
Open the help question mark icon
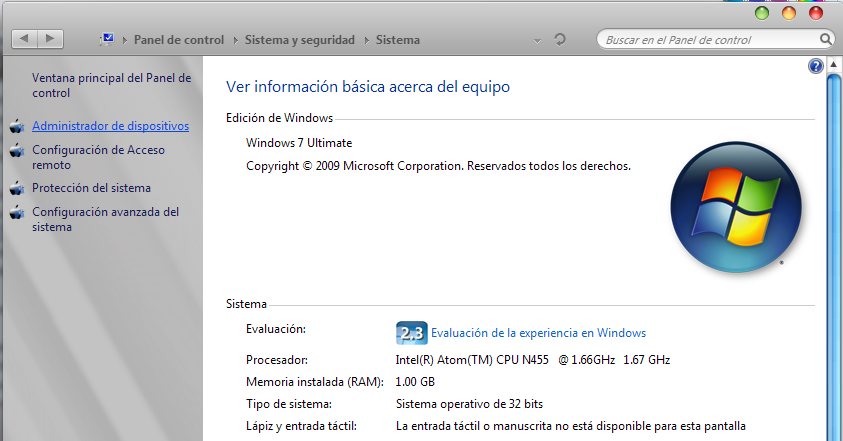pos(816,66)
